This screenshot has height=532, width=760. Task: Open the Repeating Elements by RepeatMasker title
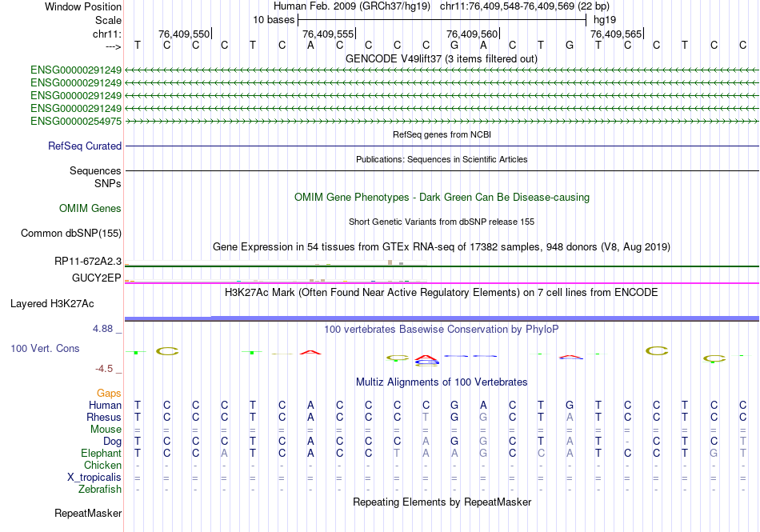[442, 502]
